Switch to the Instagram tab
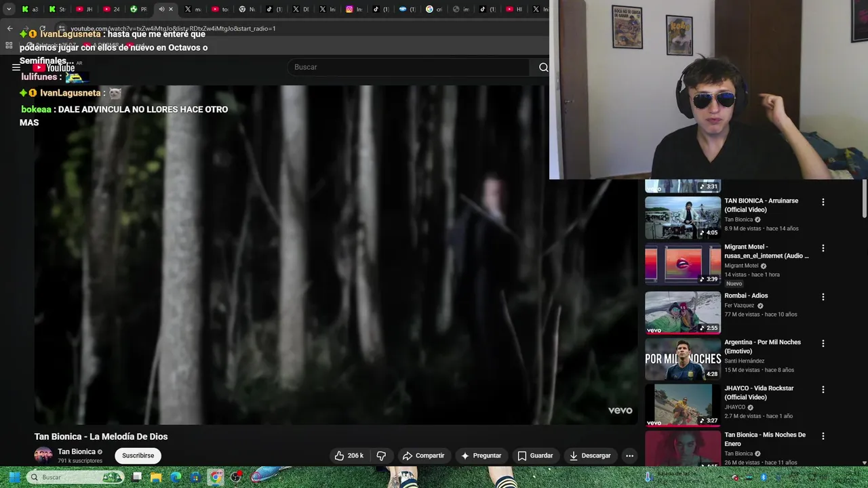This screenshot has width=868, height=488. [x=355, y=9]
